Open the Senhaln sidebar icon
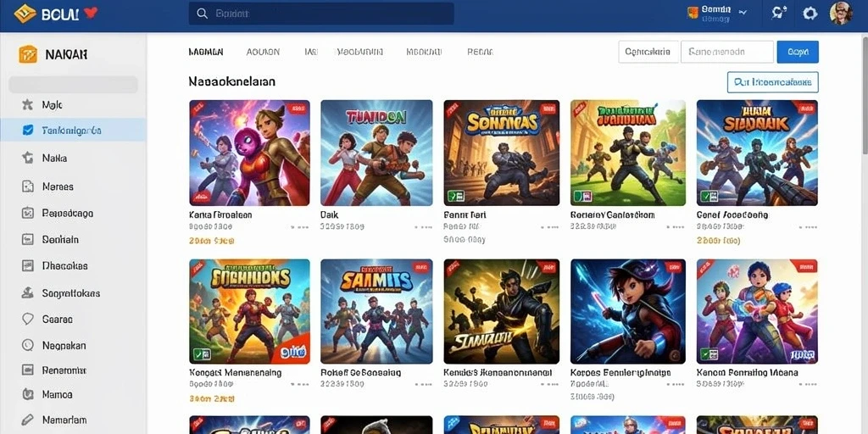Image resolution: width=868 pixels, height=434 pixels. [x=28, y=240]
